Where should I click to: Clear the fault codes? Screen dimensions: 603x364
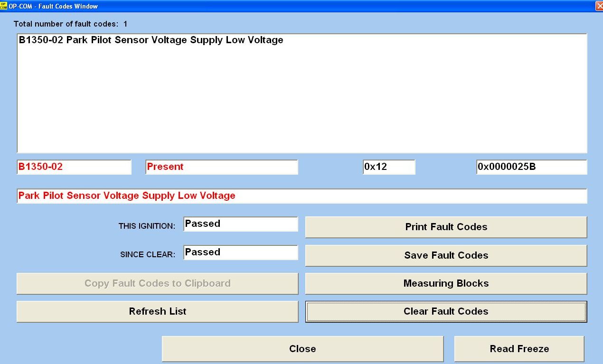446,311
